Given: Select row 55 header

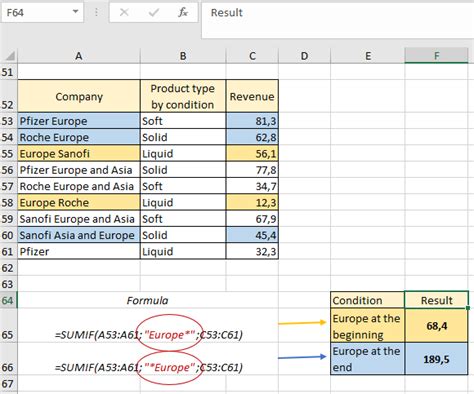Looking at the screenshot, I should [x=8, y=154].
